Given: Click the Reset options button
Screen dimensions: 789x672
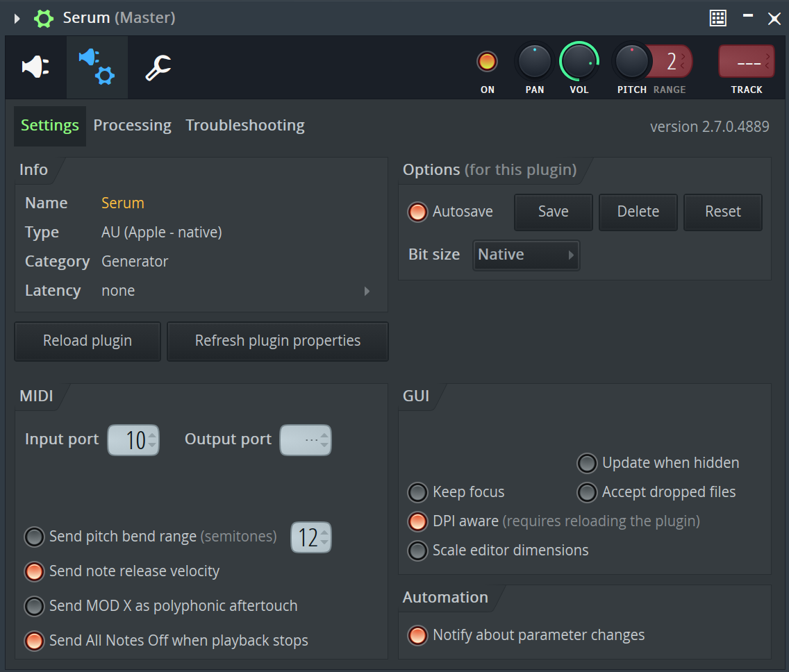Looking at the screenshot, I should (723, 212).
